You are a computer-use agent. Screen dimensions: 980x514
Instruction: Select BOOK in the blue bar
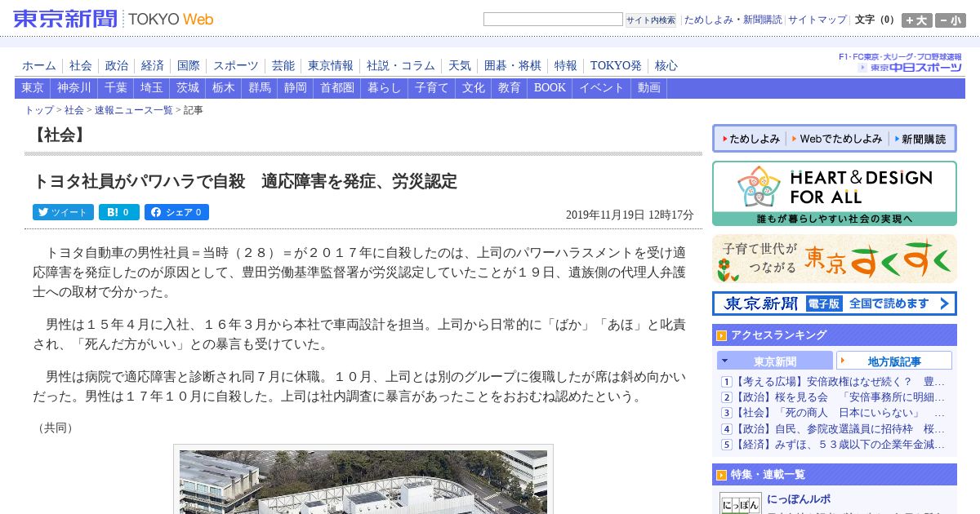coord(550,88)
